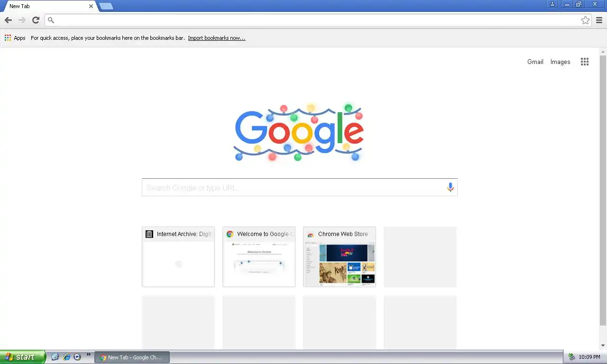Reload the page with the refresh icon
The width and height of the screenshot is (607, 364).
(36, 20)
